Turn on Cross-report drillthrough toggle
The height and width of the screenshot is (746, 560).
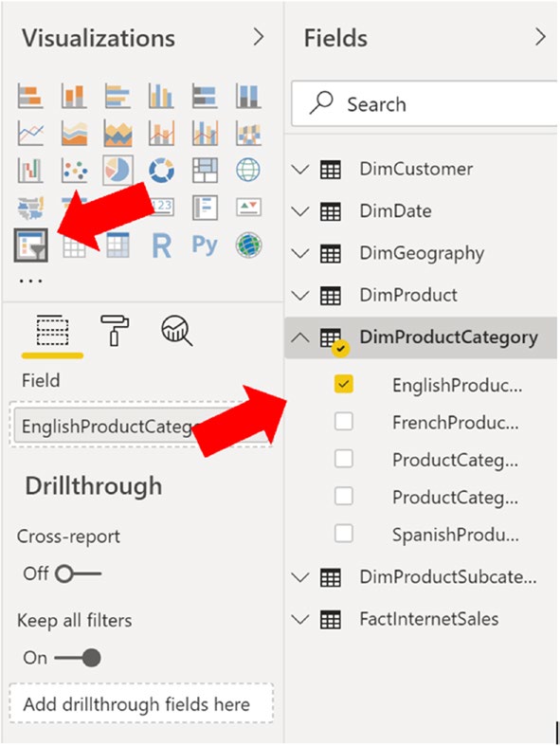(x=78, y=573)
